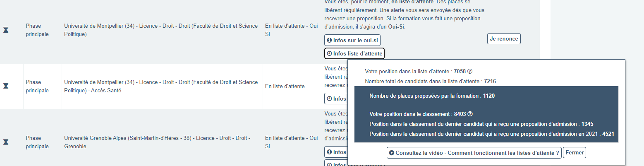This screenshot has width=644, height=166.
Task: Expand the Infos button in the Grenoble row
Action: point(335,152)
